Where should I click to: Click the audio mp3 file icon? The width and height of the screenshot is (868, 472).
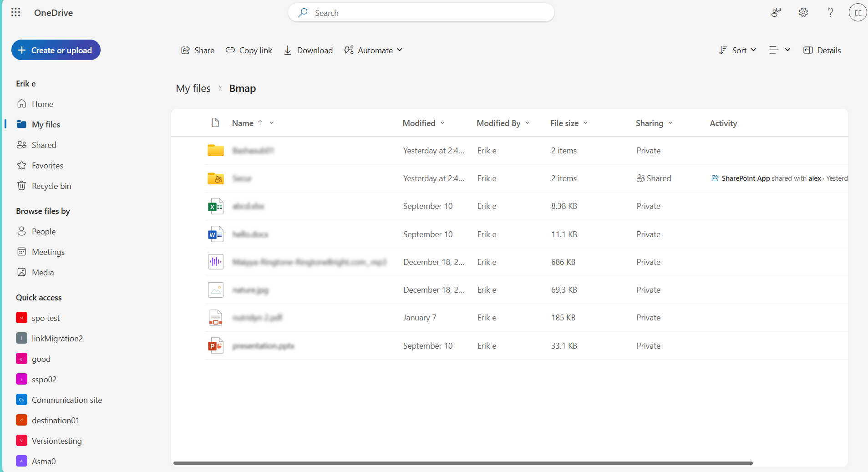click(x=216, y=262)
